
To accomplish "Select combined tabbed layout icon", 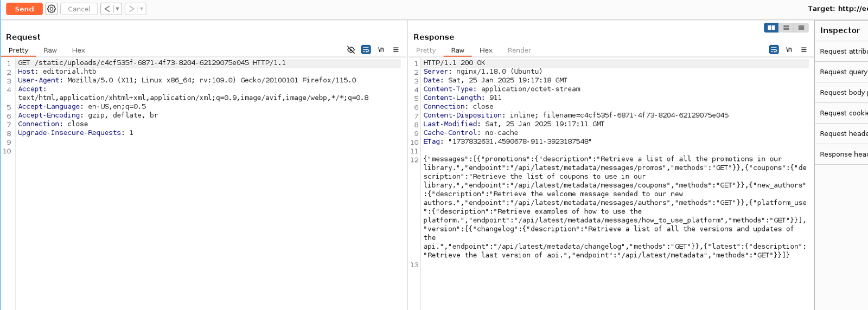I will click(x=801, y=28).
